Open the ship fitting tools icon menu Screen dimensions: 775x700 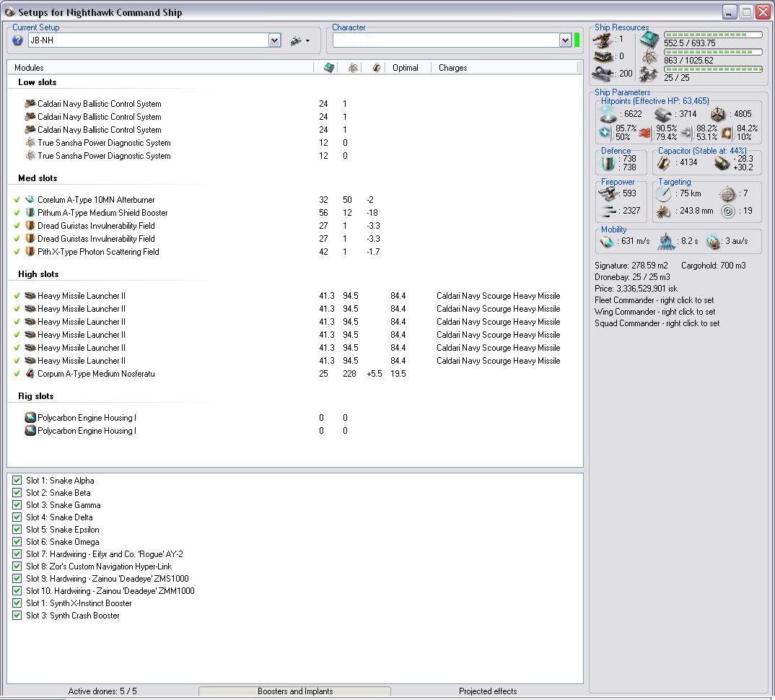tap(300, 40)
